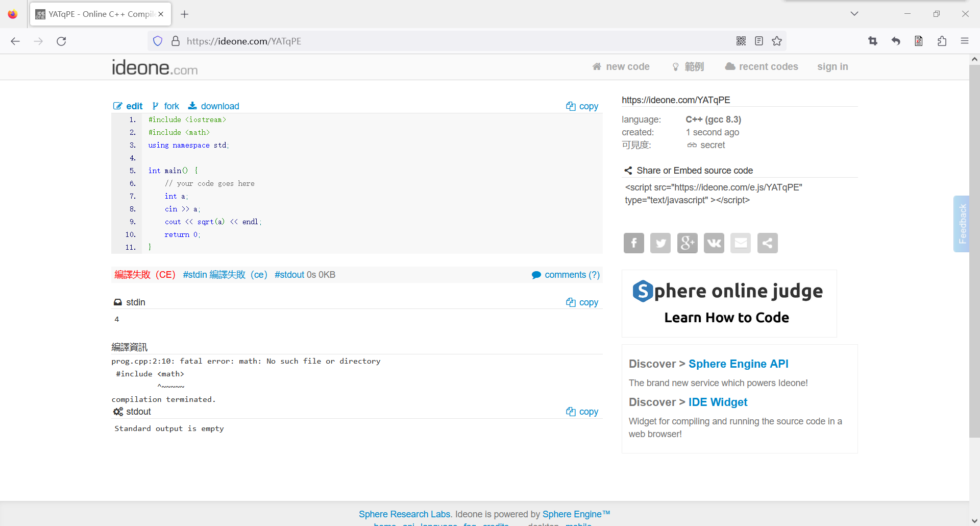Image resolution: width=980 pixels, height=526 pixels.
Task: Click the https://ideone.com/YATqPE link text
Action: coord(676,100)
